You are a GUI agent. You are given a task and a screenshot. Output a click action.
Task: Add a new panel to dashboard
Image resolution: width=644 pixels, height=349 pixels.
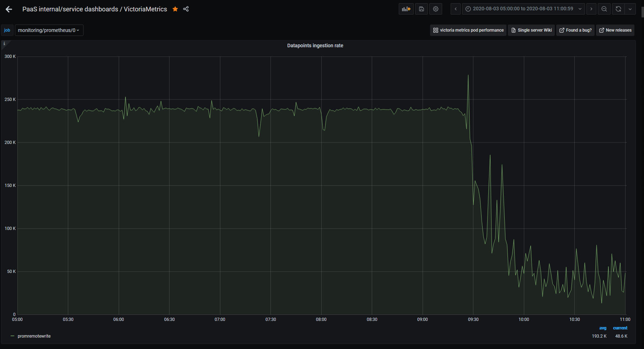tap(406, 9)
